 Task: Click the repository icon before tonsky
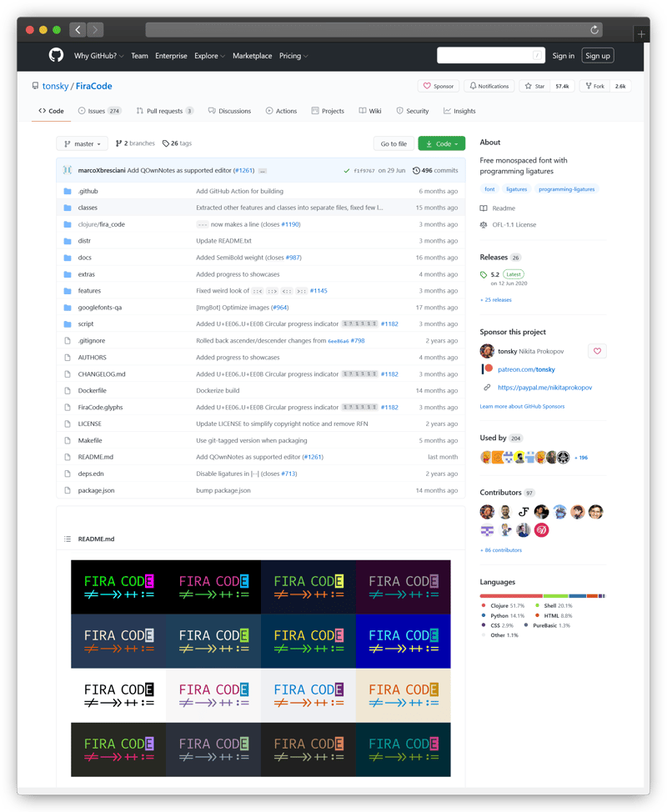pyautogui.click(x=35, y=86)
